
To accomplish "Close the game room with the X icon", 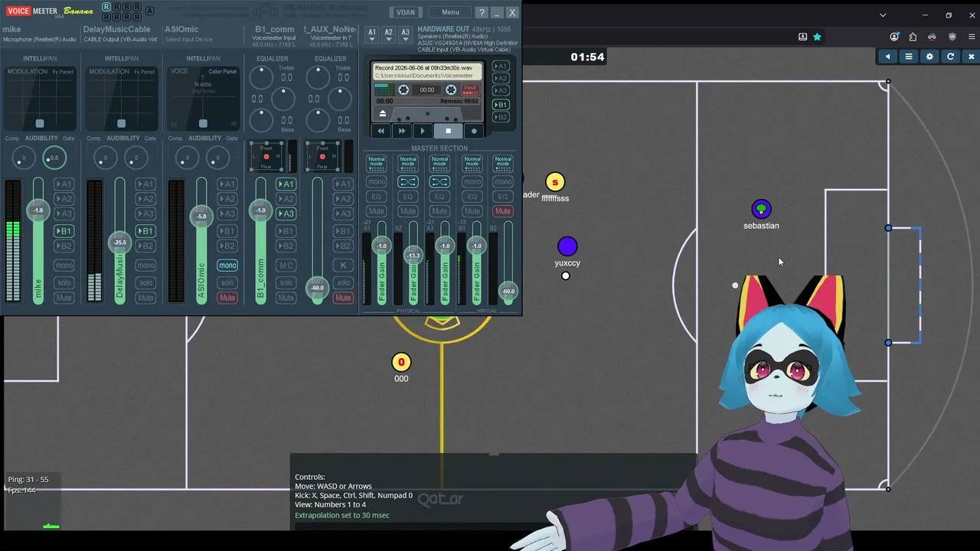I will [971, 57].
